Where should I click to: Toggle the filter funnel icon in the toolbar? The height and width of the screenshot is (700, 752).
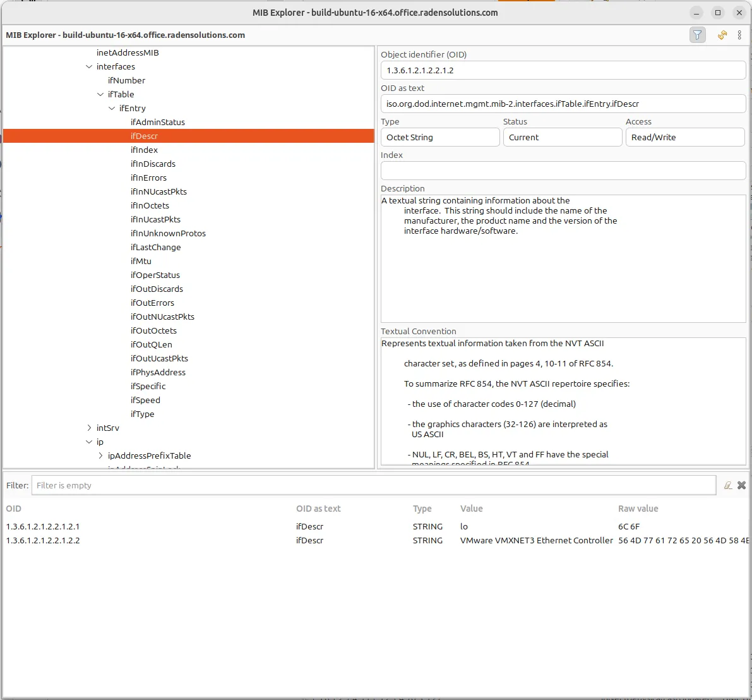(x=697, y=35)
